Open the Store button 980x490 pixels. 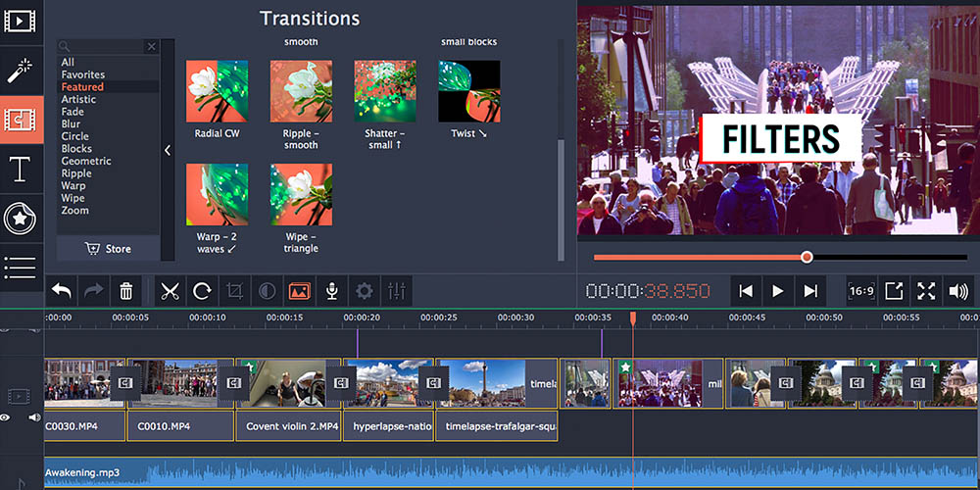[108, 249]
